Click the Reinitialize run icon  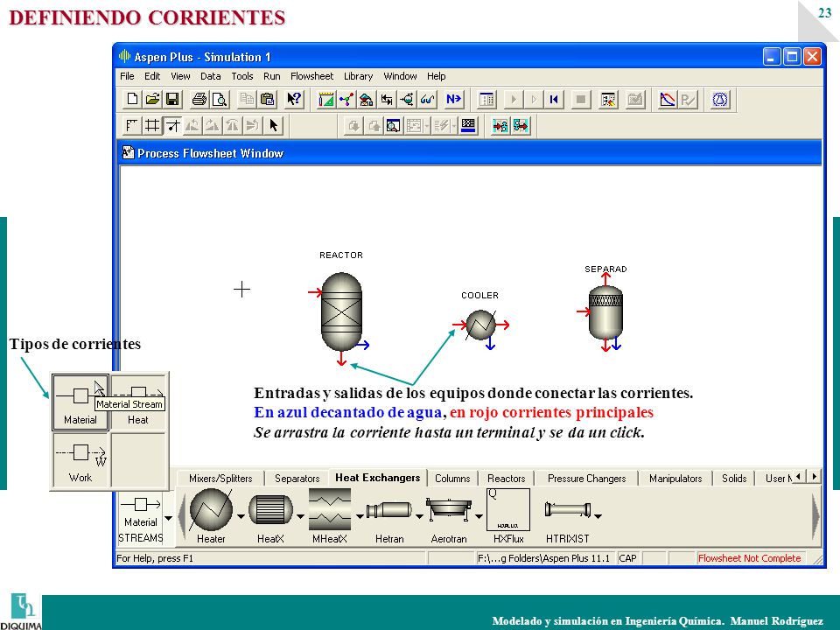pyautogui.click(x=554, y=99)
